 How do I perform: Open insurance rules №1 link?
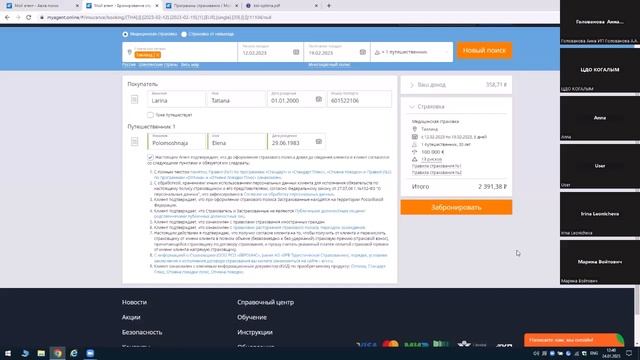436,166
